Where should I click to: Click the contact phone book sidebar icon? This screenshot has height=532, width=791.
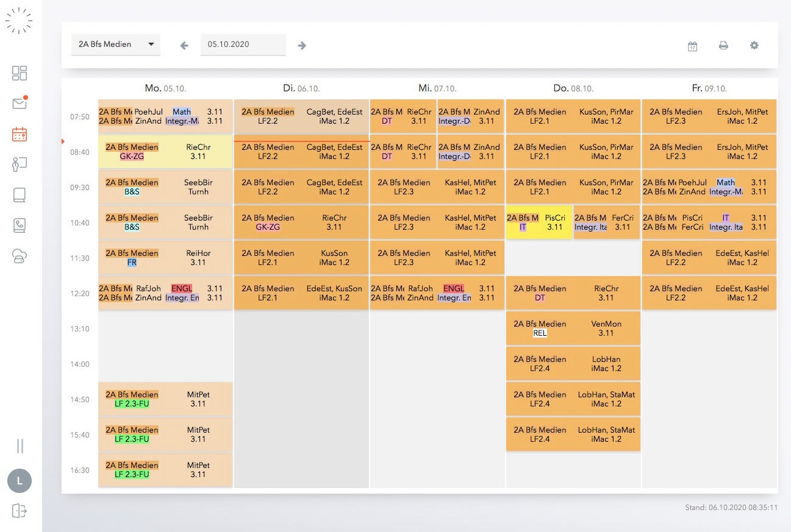click(20, 225)
